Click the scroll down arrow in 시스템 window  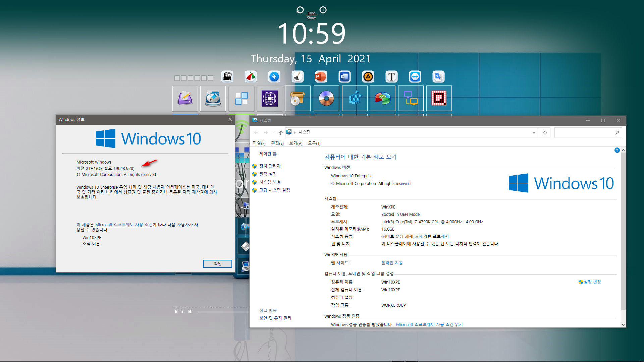[x=623, y=324]
